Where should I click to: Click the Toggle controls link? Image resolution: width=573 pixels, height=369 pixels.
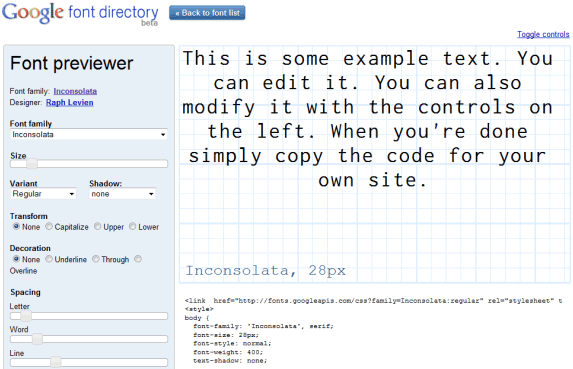543,34
